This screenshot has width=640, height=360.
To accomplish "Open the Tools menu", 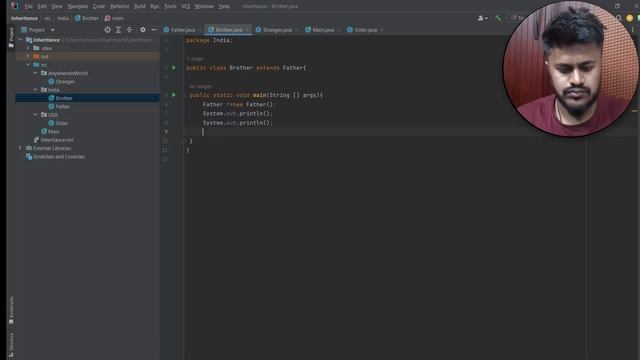I will click(170, 6).
